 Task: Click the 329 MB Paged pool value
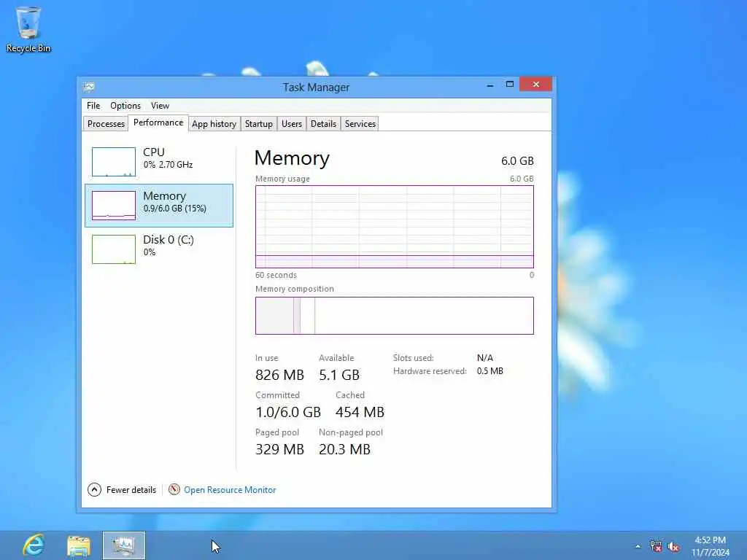pyautogui.click(x=279, y=449)
